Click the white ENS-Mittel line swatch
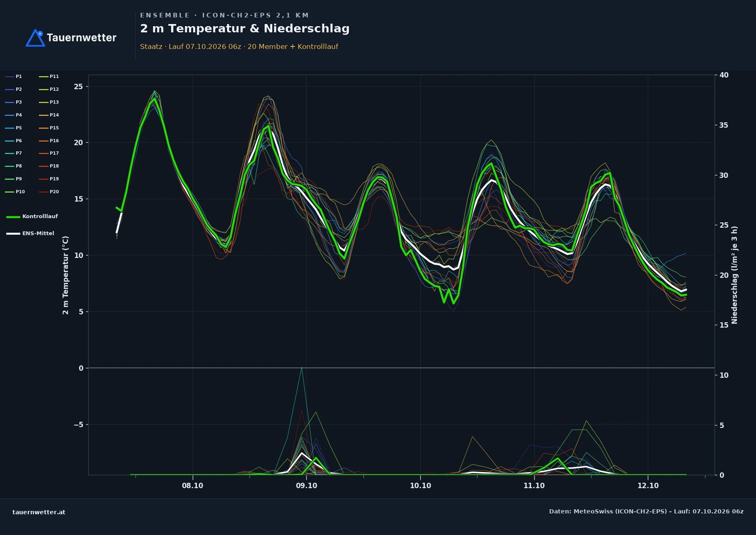Image resolution: width=756 pixels, height=535 pixels. tap(13, 234)
